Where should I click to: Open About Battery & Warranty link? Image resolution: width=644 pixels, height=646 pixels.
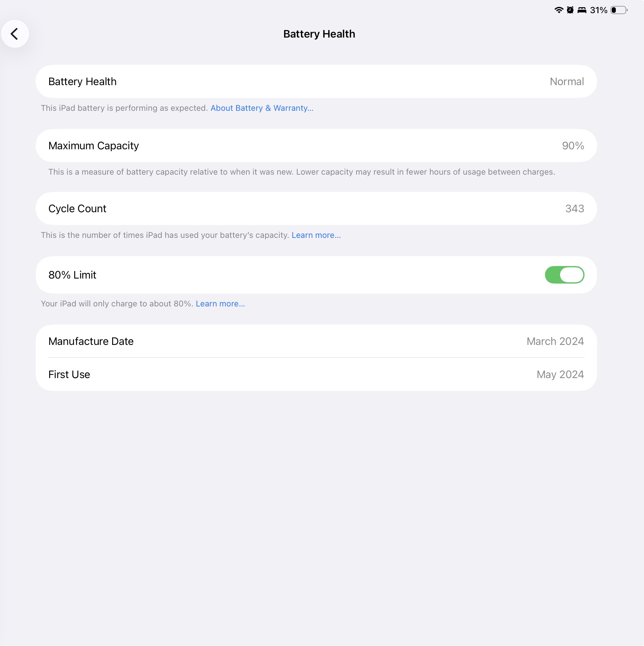coord(262,108)
